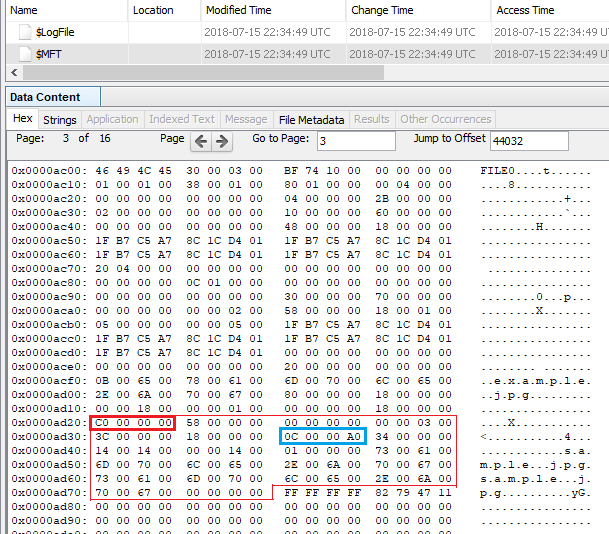609x534 pixels.
Task: Click hex offset 0x0000ad40 label
Action: tap(49, 451)
